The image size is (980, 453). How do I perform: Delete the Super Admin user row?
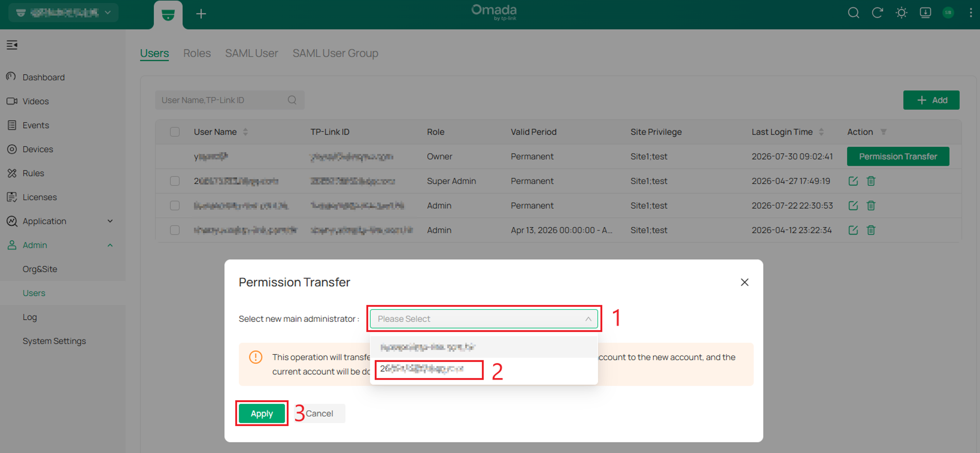(x=871, y=181)
